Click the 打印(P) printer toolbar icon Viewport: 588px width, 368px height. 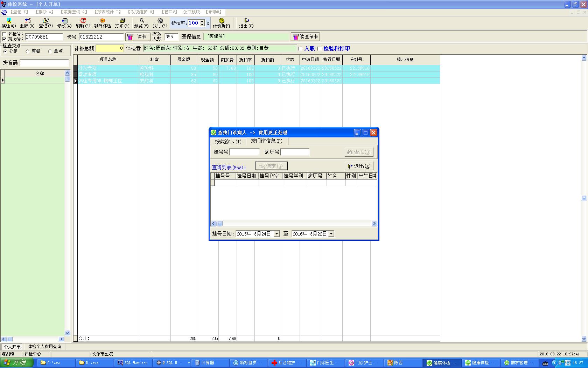[x=122, y=23]
